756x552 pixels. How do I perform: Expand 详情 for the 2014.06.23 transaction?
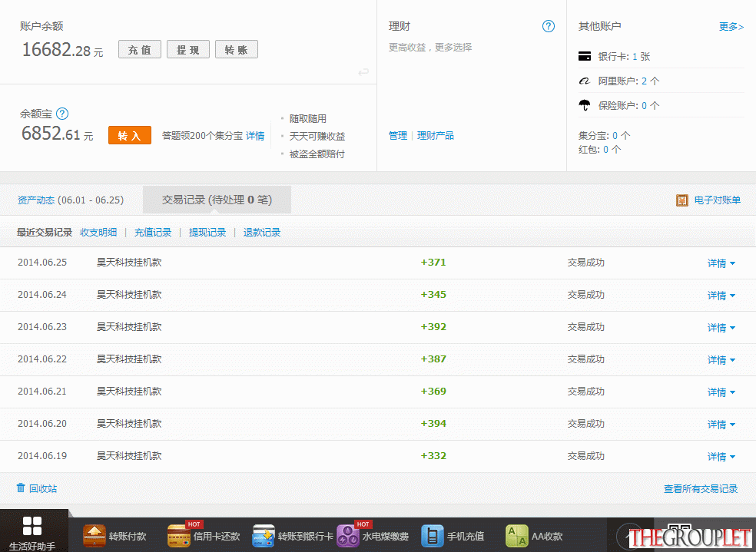pyautogui.click(x=721, y=328)
